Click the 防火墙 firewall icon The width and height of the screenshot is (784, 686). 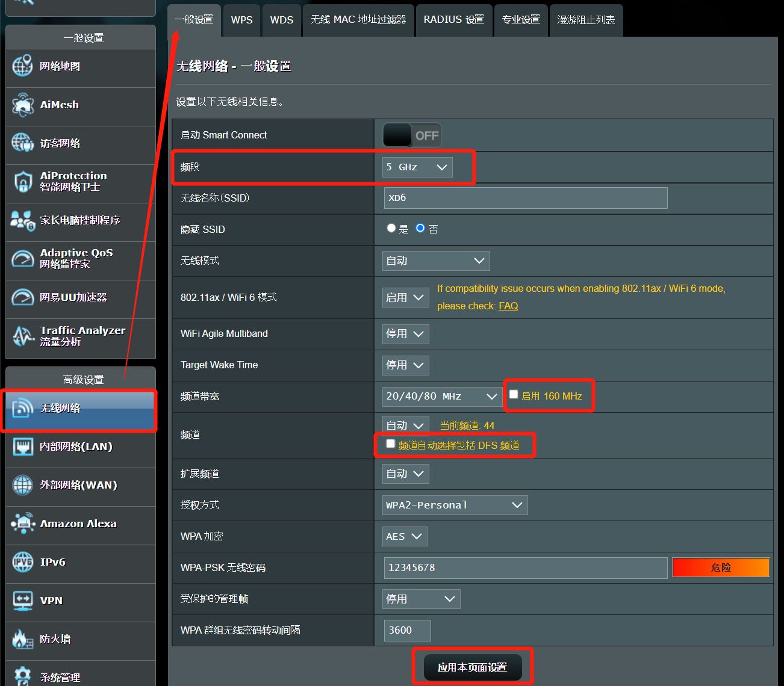(22, 639)
